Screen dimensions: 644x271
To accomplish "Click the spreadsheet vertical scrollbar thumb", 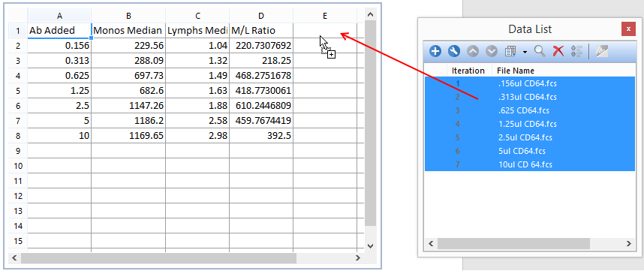I will pos(370,123).
